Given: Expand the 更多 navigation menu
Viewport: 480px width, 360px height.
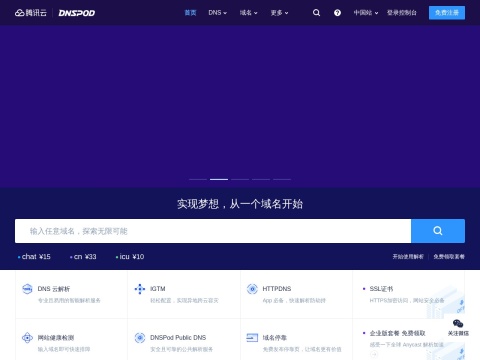Looking at the screenshot, I should (x=279, y=13).
